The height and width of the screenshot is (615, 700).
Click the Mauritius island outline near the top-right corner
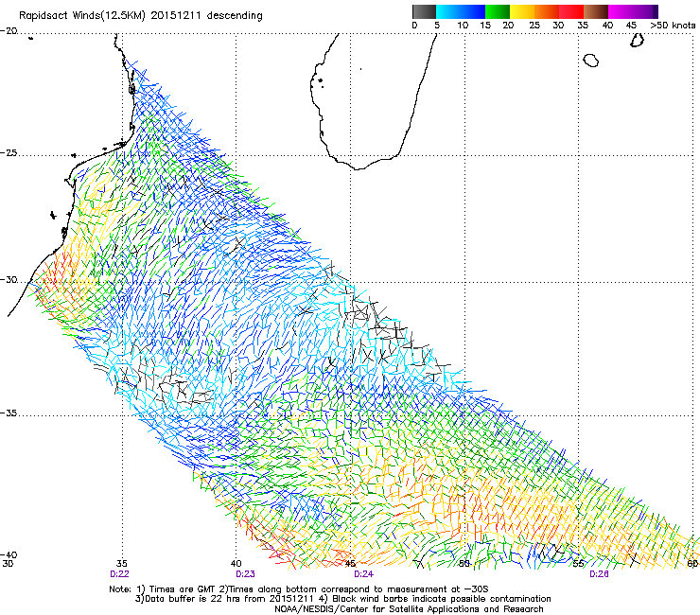click(637, 40)
